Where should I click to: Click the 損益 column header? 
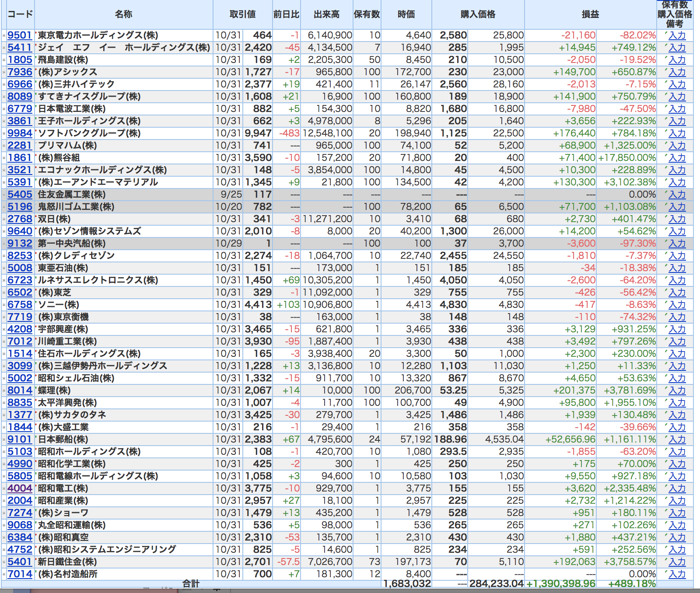click(x=590, y=14)
